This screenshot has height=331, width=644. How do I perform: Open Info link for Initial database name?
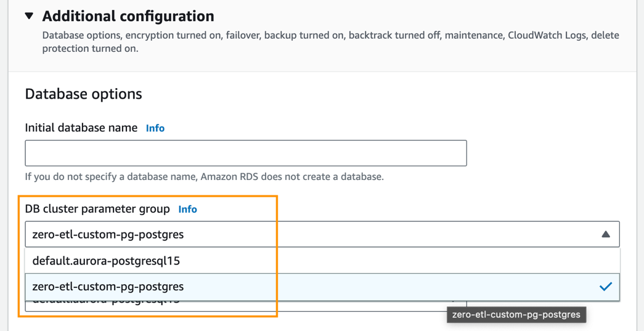tap(155, 128)
